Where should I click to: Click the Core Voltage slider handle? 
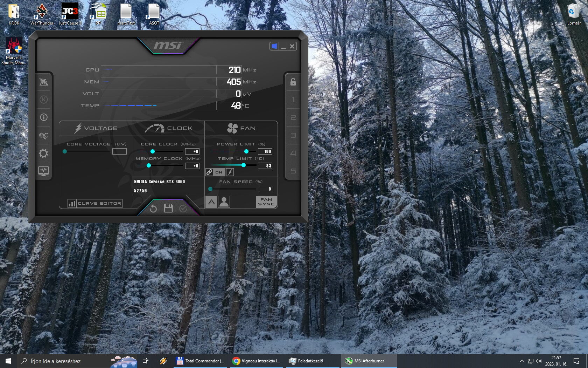tap(65, 151)
